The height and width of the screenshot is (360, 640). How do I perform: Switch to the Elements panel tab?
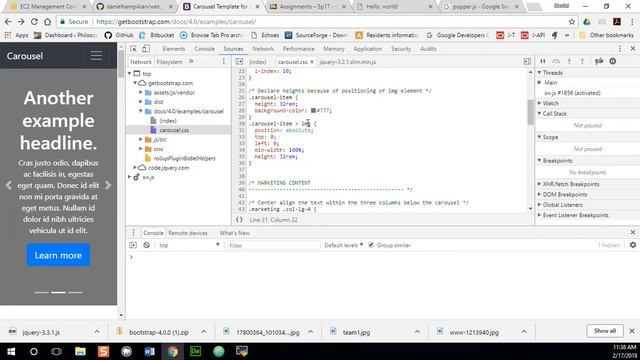point(173,49)
